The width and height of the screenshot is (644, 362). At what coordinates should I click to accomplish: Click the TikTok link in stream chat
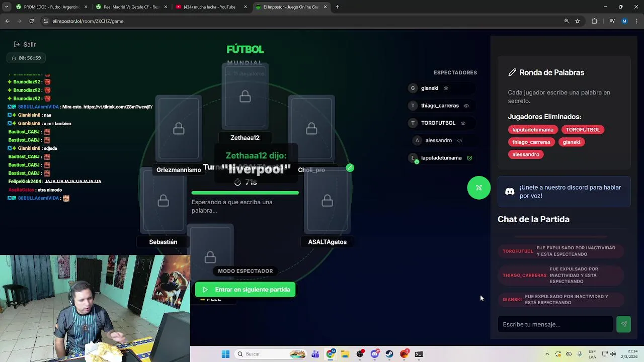click(x=118, y=107)
